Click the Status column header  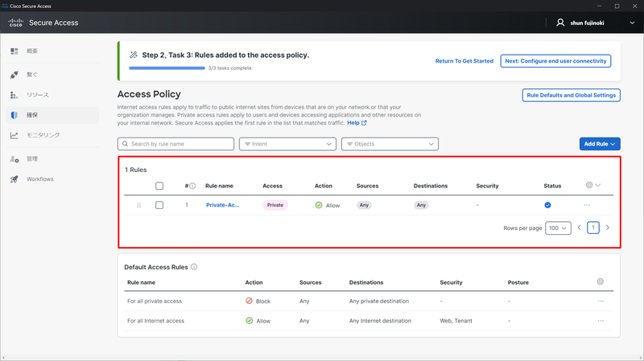coord(552,186)
